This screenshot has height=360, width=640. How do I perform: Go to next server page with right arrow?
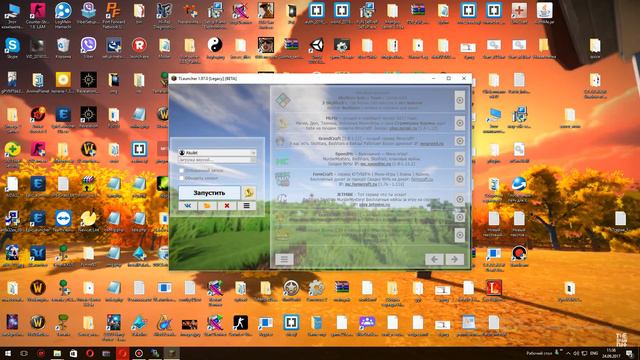[454, 259]
